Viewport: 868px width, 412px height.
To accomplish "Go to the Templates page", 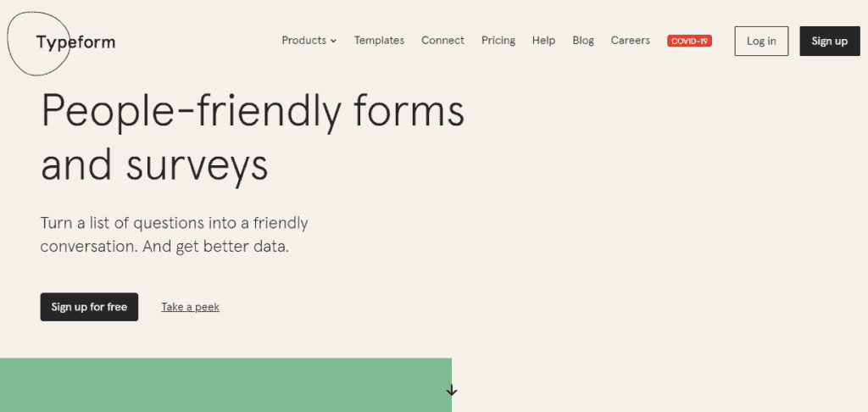I will (379, 41).
